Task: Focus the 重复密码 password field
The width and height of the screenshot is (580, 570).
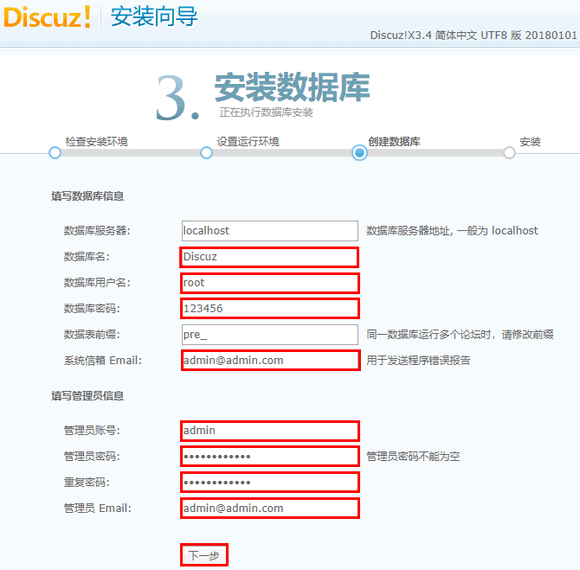Action: click(270, 482)
